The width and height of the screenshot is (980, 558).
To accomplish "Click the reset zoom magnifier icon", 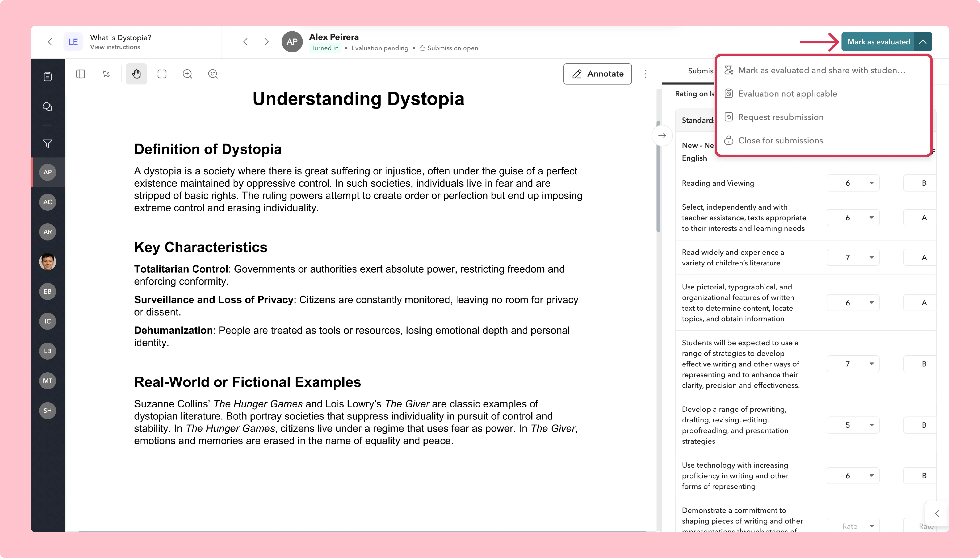I will click(x=213, y=74).
